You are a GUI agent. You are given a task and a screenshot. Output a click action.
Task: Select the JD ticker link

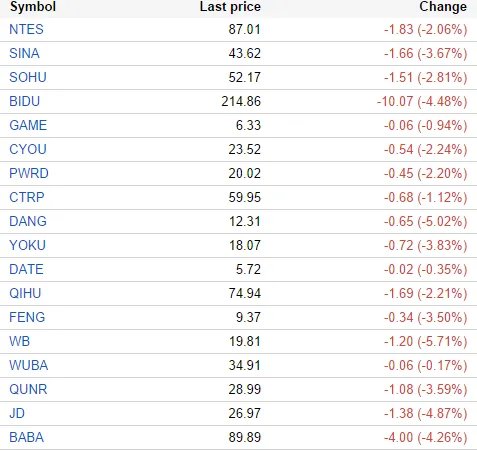(x=17, y=413)
